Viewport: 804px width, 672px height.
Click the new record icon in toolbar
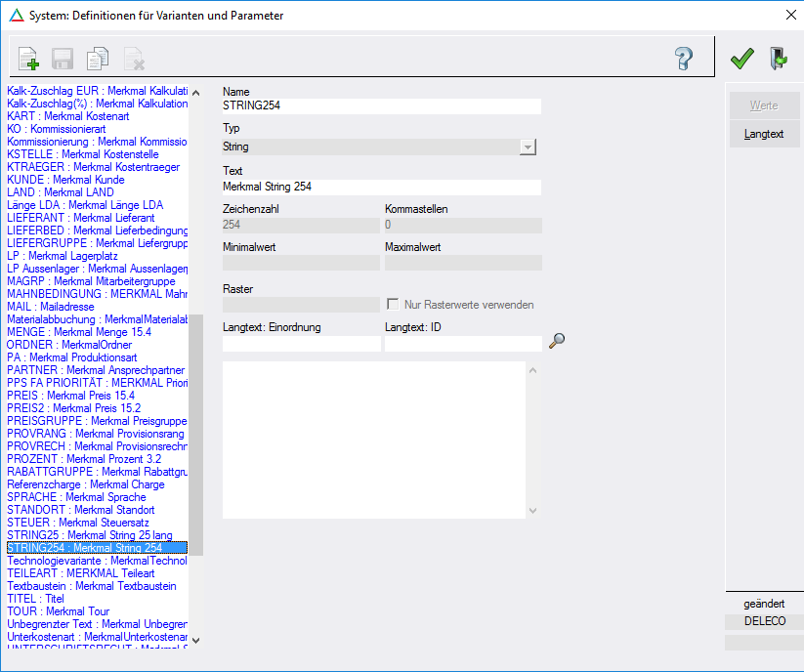point(28,60)
